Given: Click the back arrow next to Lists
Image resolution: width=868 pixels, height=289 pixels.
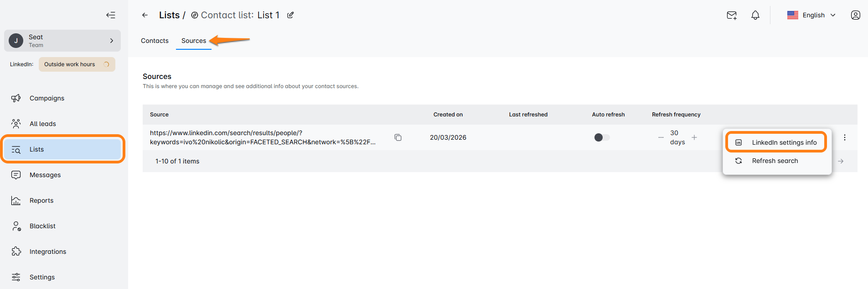Looking at the screenshot, I should [x=145, y=15].
